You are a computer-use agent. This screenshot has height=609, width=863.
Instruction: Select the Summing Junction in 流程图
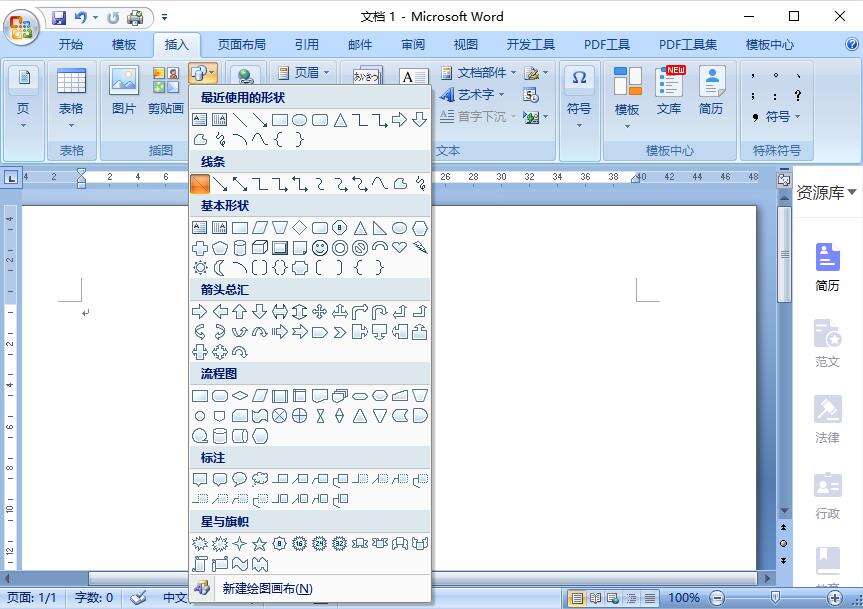pyautogui.click(x=280, y=416)
